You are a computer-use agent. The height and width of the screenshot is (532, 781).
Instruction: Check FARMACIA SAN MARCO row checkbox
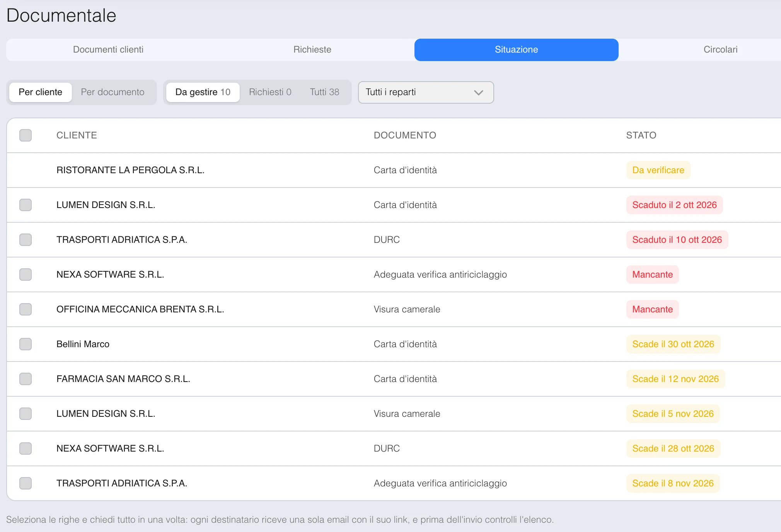[x=26, y=379]
